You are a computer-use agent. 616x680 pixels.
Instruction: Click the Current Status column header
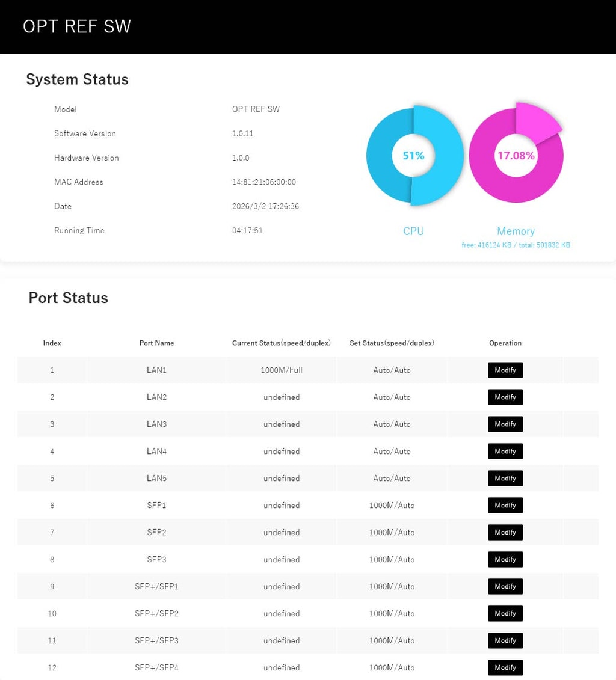[x=282, y=343]
